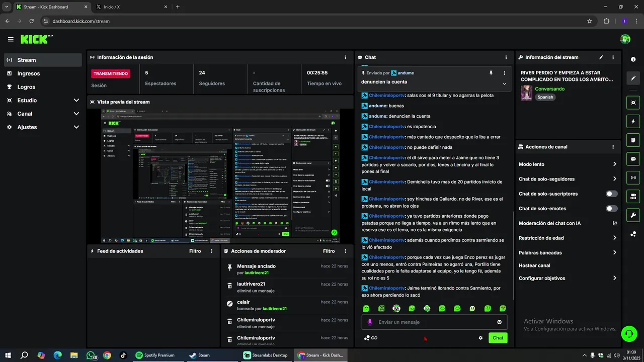This screenshot has width=644, height=362.
Task: Collapse the pinned message chevron
Action: pos(504,83)
